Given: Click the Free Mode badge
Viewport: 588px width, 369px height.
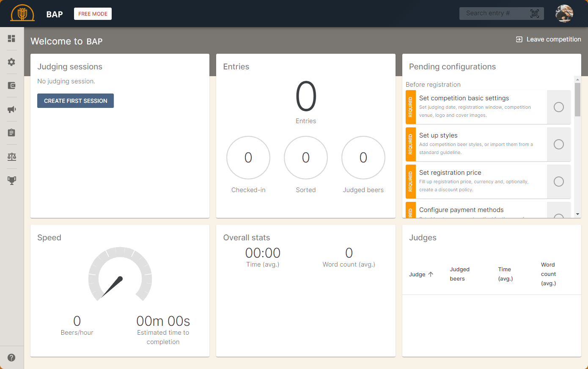Looking at the screenshot, I should pos(93,14).
